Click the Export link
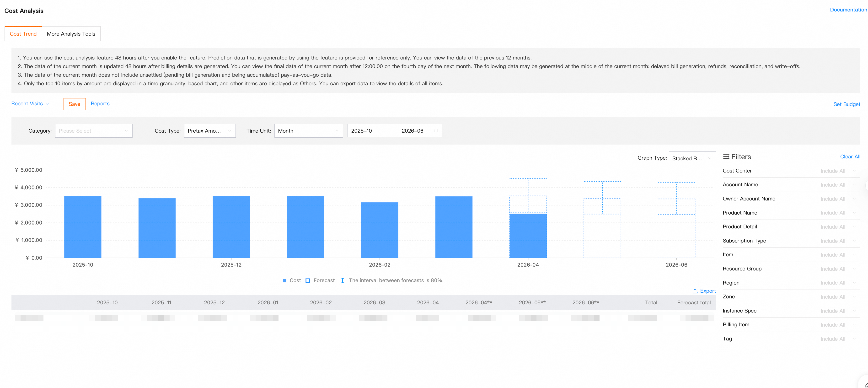 coord(708,291)
